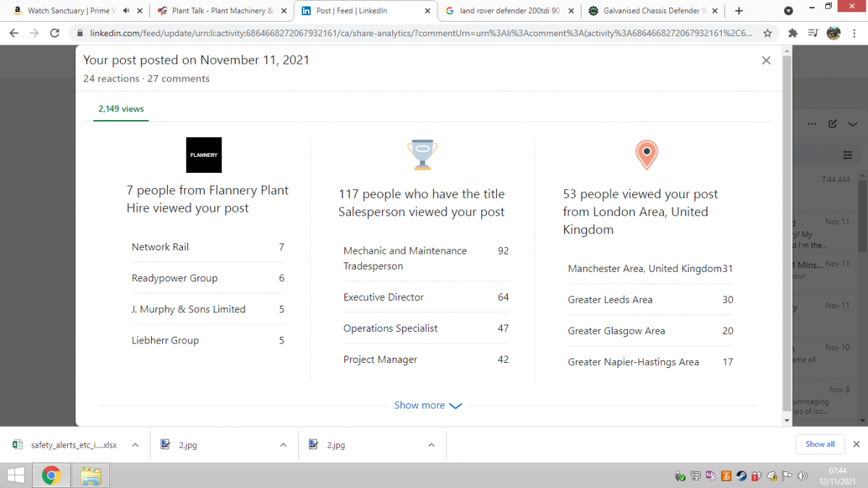Click the trophy job title icon
The width and height of the screenshot is (868, 488).
click(422, 155)
